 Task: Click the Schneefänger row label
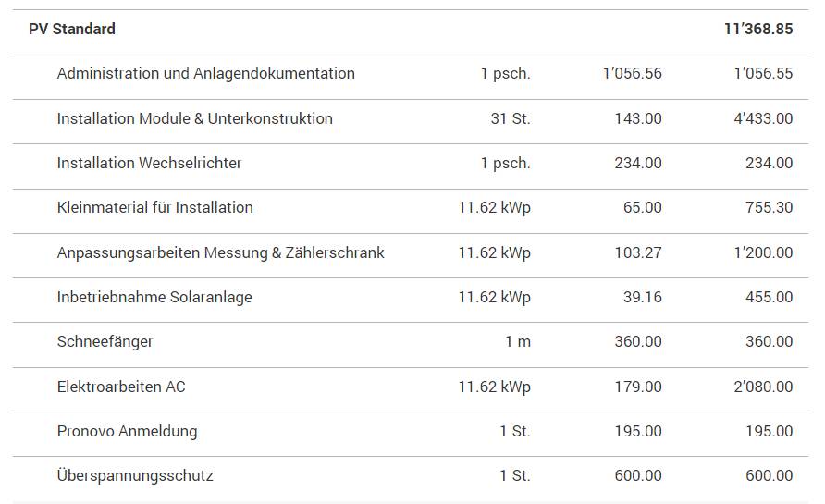(105, 341)
